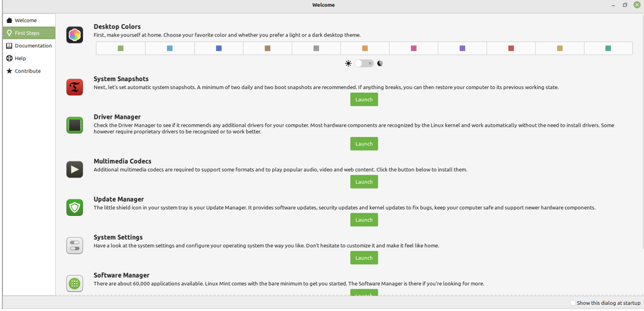Click the Multimedia Codecs heading

point(122,161)
